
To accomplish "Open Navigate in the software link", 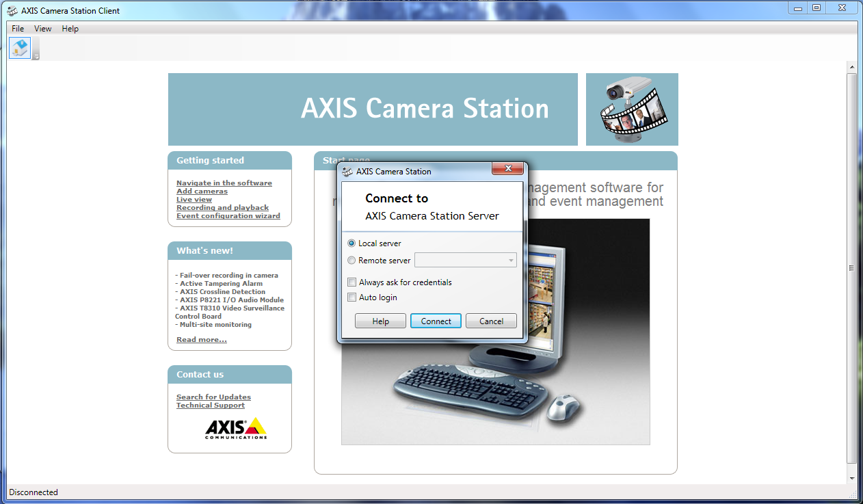I will click(x=224, y=183).
